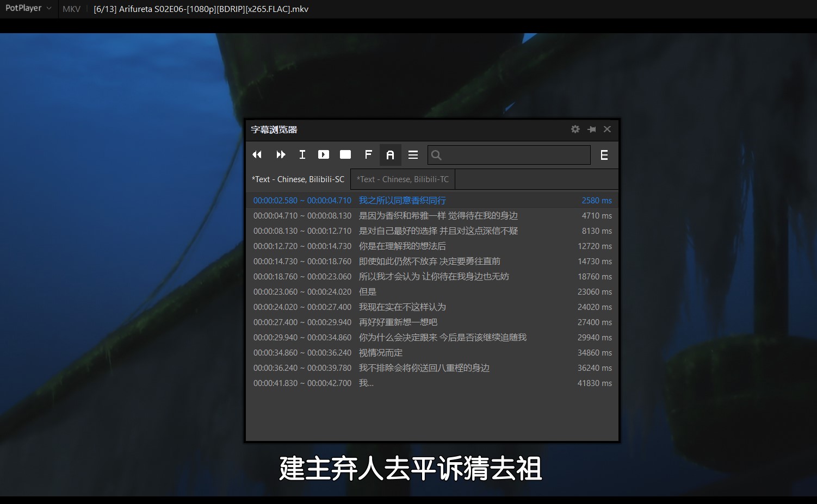Close the subtitle browser panel

coord(608,129)
